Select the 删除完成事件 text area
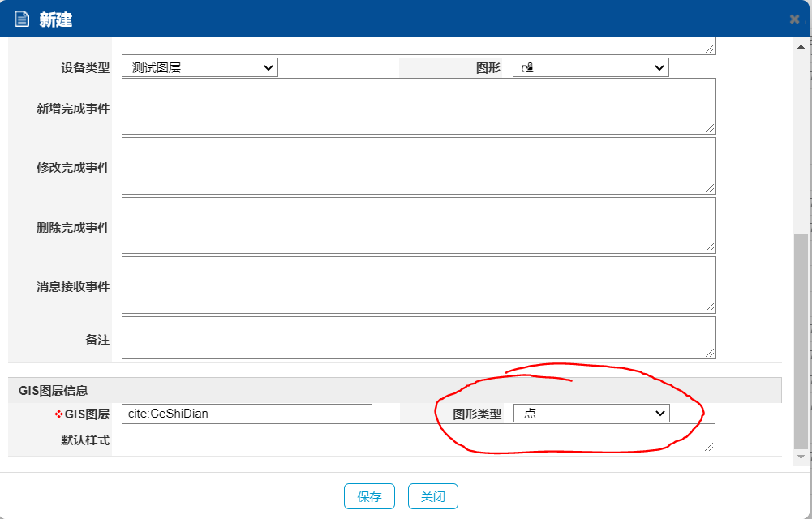The image size is (812, 519). (419, 225)
